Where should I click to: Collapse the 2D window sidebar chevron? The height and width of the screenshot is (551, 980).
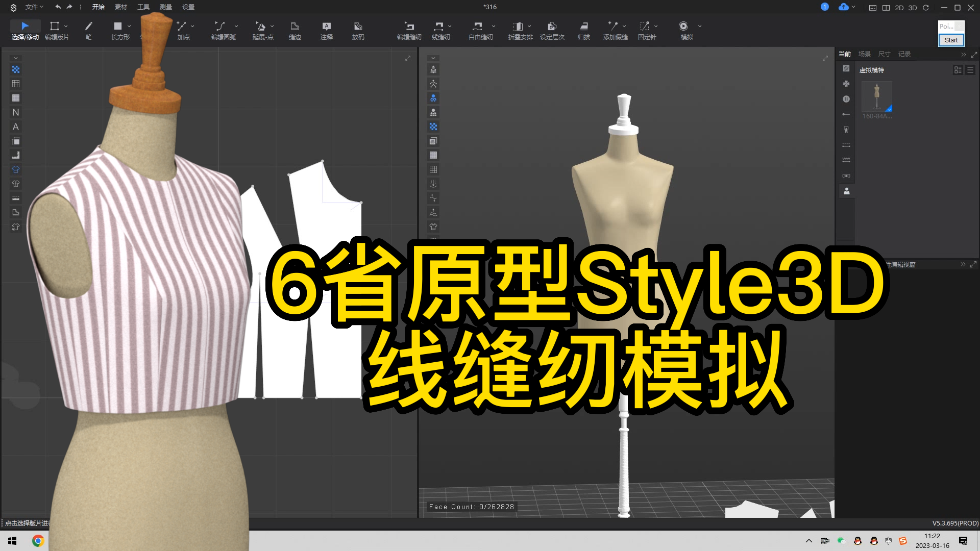16,58
